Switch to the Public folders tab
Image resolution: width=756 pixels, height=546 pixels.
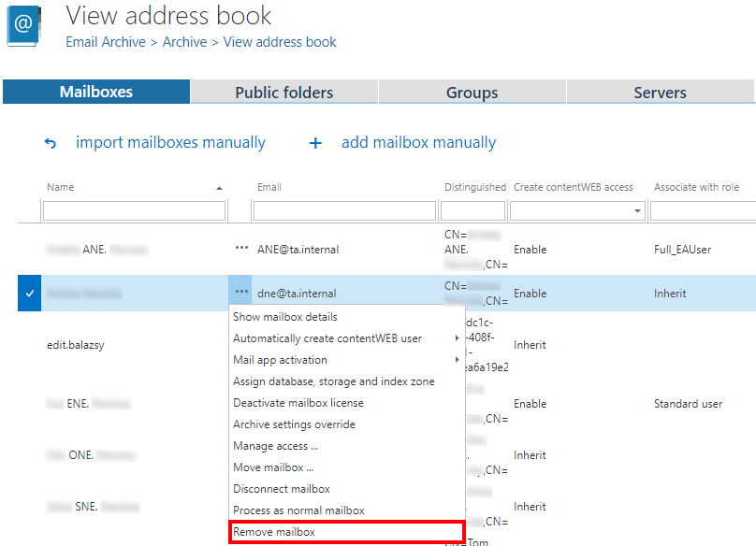point(283,92)
